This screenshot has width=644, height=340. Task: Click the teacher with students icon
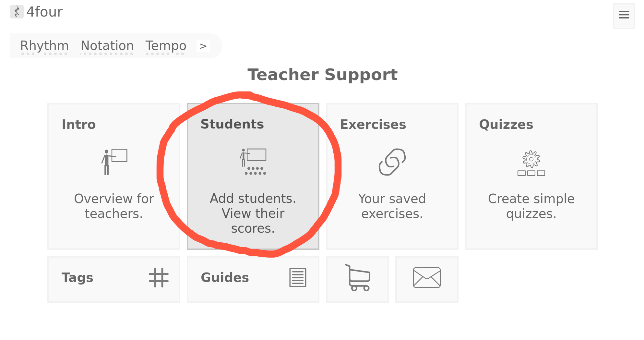point(253,162)
